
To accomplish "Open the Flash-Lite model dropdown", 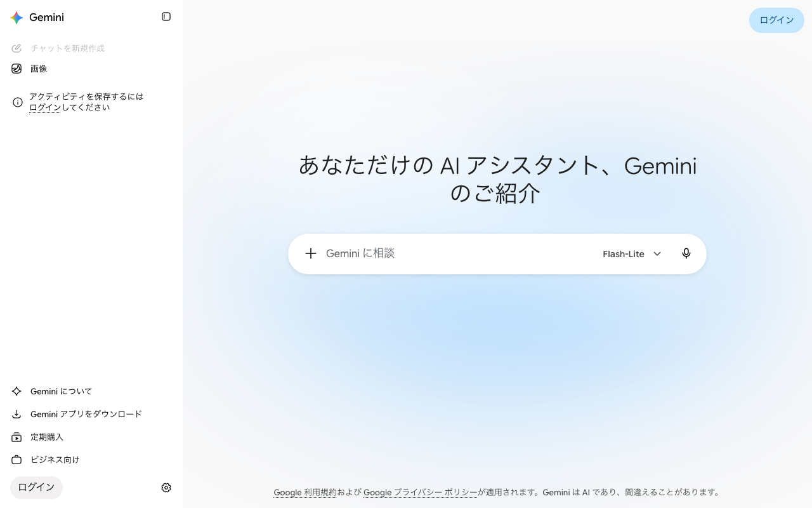I will click(632, 254).
